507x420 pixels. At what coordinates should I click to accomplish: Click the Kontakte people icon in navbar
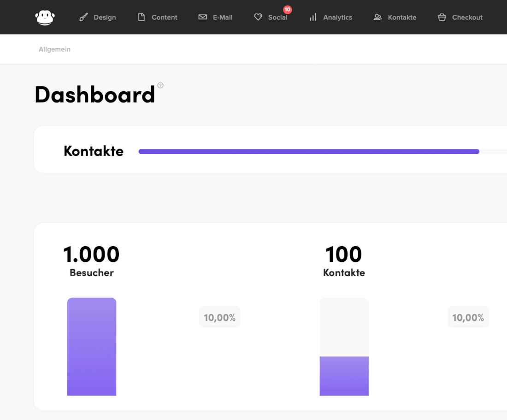coord(377,17)
